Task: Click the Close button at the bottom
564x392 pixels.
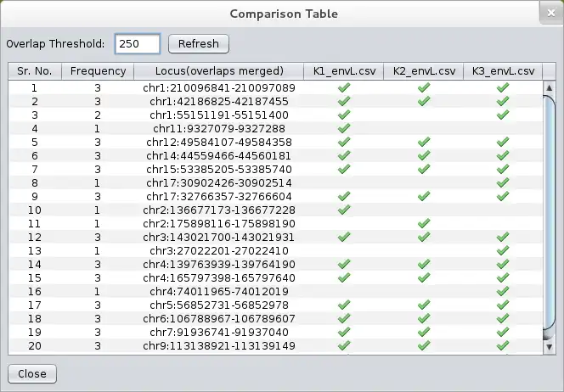Action: click(32, 373)
